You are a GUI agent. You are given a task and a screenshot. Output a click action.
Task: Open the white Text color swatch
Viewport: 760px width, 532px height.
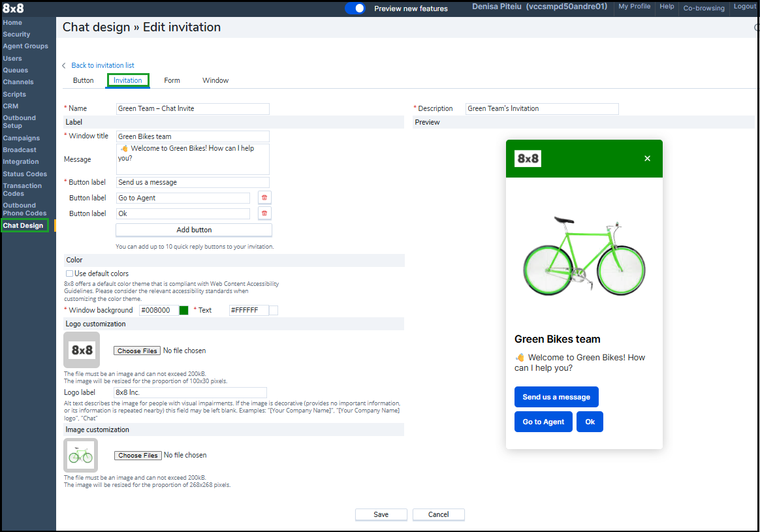click(x=274, y=310)
